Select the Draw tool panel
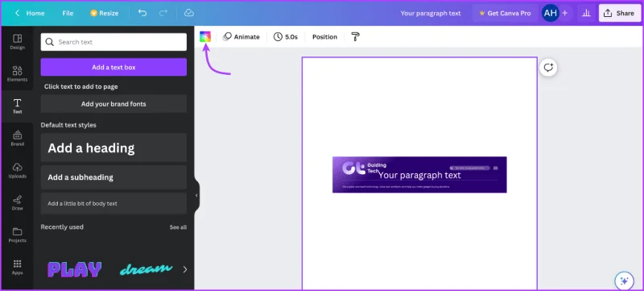 [17, 203]
